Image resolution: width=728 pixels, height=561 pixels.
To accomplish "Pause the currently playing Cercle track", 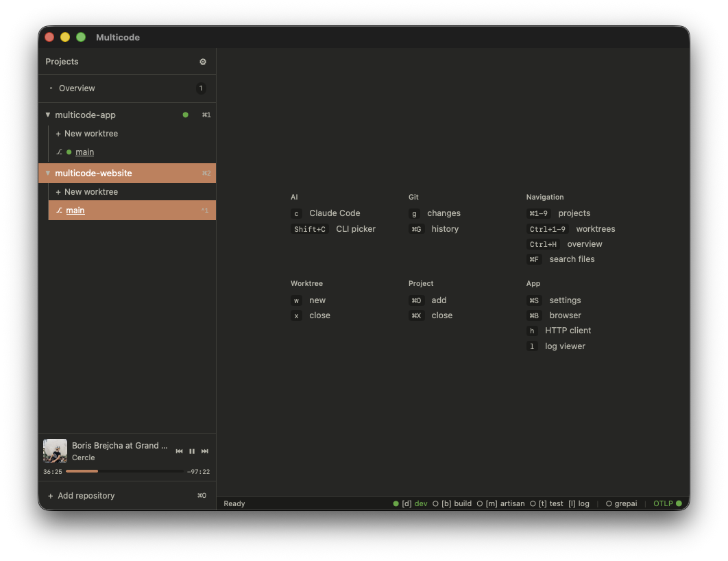I will click(192, 451).
